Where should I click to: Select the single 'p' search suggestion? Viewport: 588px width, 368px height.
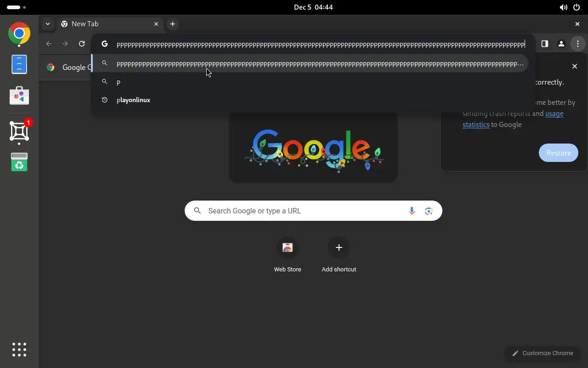tap(310, 81)
